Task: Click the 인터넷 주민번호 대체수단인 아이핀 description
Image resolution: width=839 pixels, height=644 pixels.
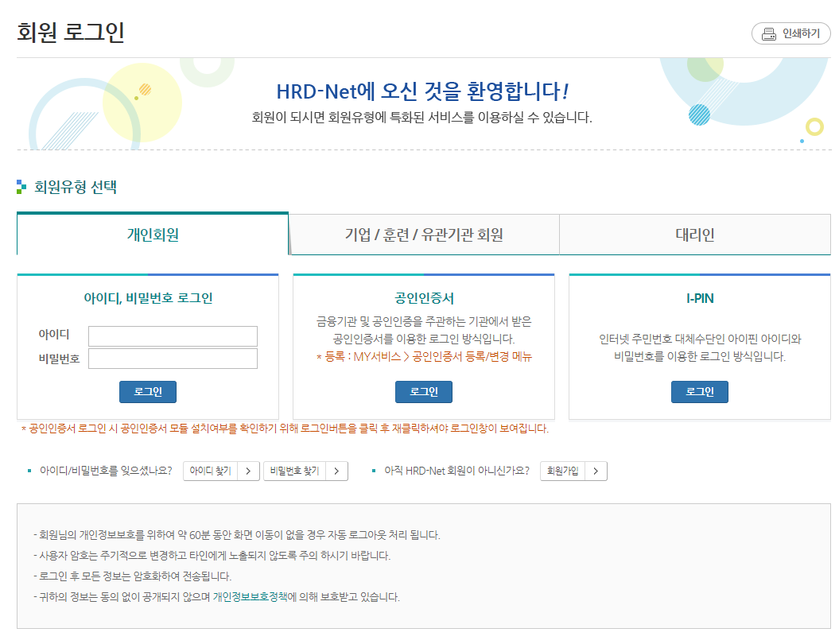Action: (x=700, y=347)
